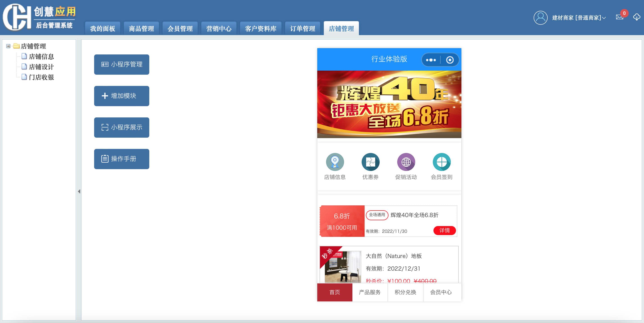Click the 有效期: 2022/12/31 product text
644x323 pixels.
coord(393,269)
